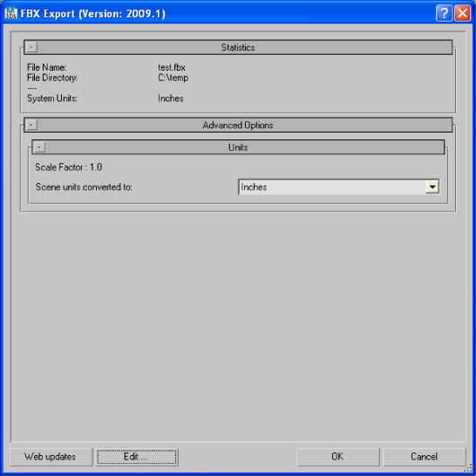The height and width of the screenshot is (476, 476).
Task: Click the Scale Factor label
Action: click(x=69, y=167)
